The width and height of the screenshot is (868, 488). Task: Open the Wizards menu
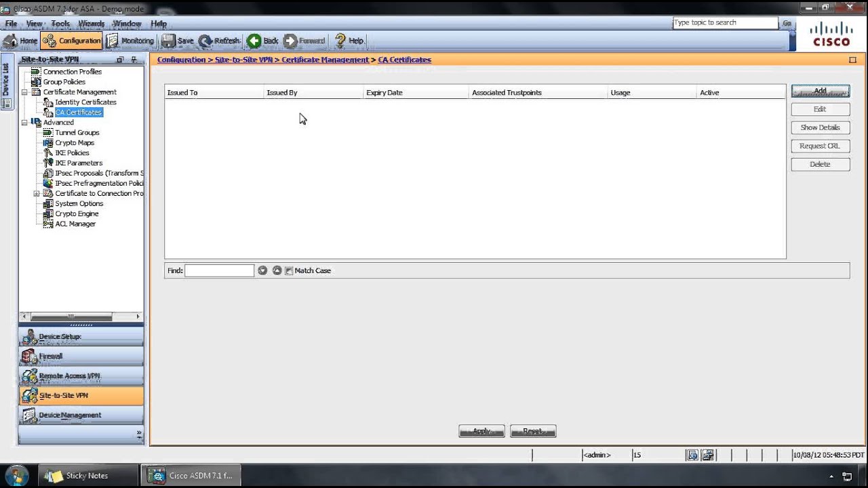(x=91, y=24)
